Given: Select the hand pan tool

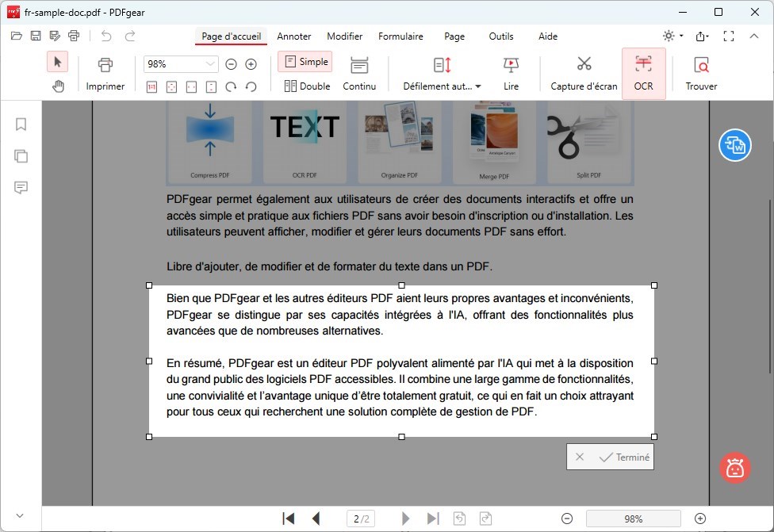Looking at the screenshot, I should (x=58, y=86).
